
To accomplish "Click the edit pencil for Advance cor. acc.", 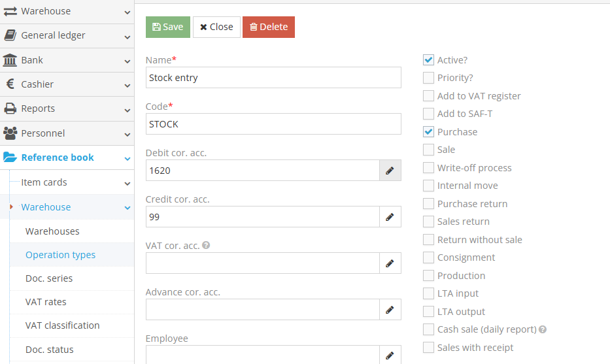I will coord(390,310).
